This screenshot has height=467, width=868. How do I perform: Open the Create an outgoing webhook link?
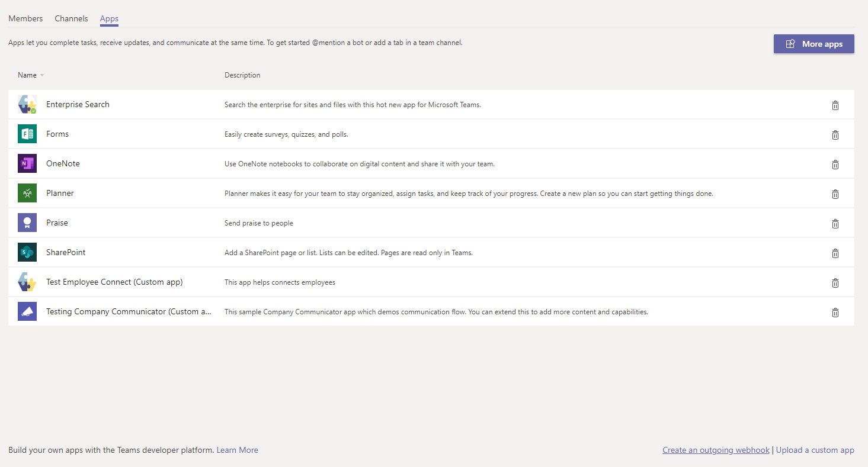[x=716, y=450]
